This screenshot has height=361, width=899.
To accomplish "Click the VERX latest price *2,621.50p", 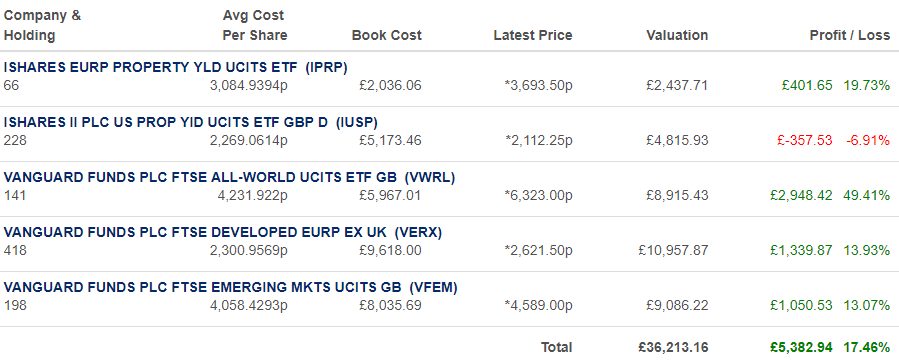I will pos(538,250).
